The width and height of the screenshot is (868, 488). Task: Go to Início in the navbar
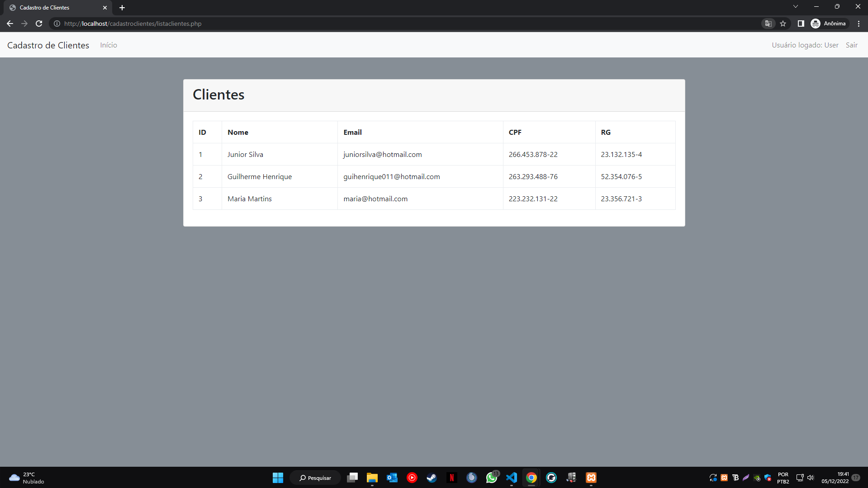click(109, 45)
